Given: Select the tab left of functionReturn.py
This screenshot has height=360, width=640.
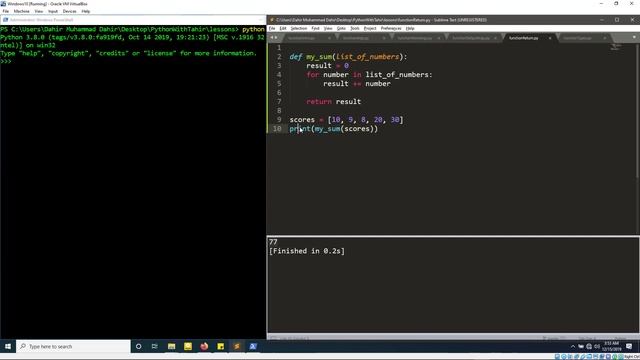Looking at the screenshot, I should (471, 38).
